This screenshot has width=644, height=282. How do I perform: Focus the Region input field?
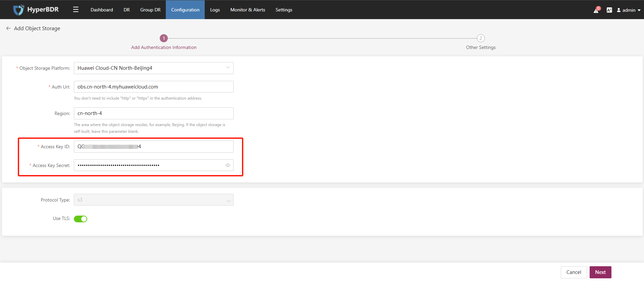click(154, 113)
